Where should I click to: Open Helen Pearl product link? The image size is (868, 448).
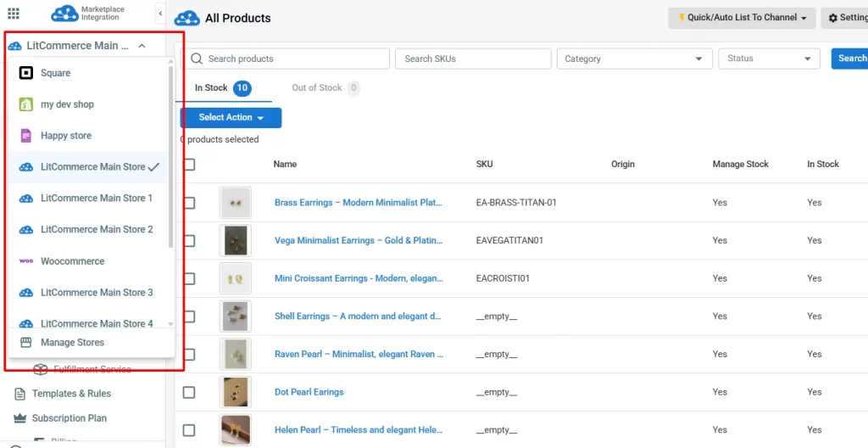coord(359,430)
